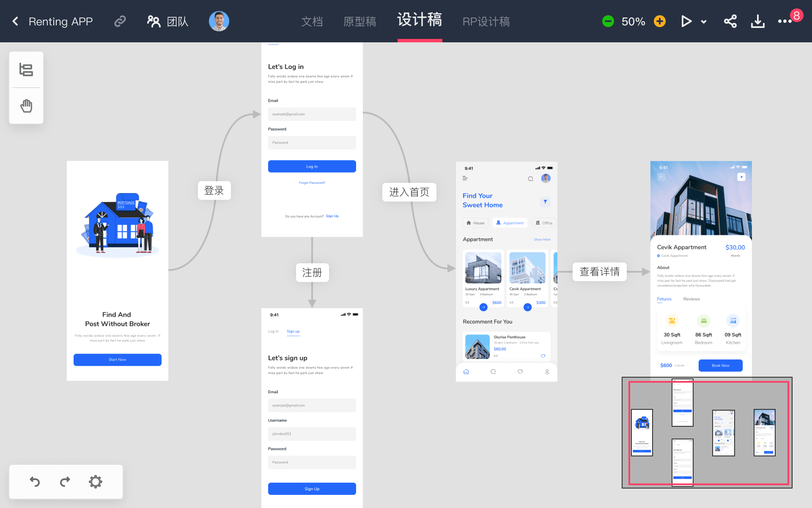The width and height of the screenshot is (812, 508).
Task: Expand the preview options chevron beside play
Action: click(704, 21)
